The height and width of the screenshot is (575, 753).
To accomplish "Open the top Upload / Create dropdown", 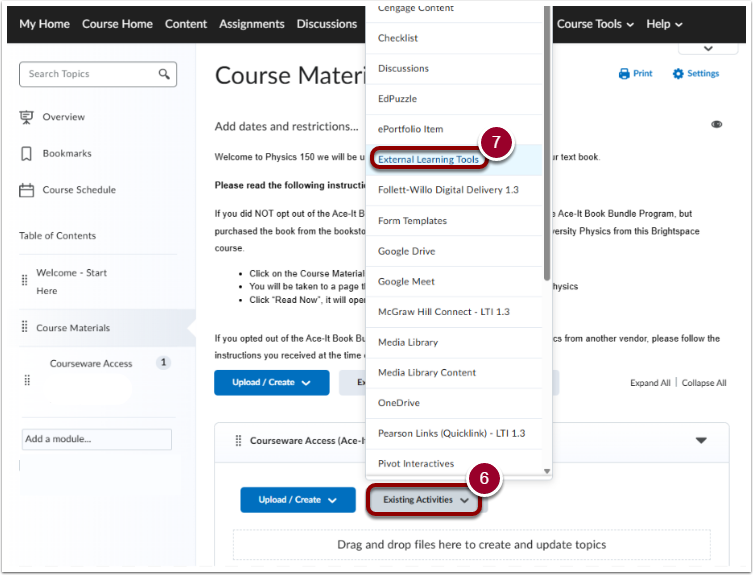I will pos(272,382).
